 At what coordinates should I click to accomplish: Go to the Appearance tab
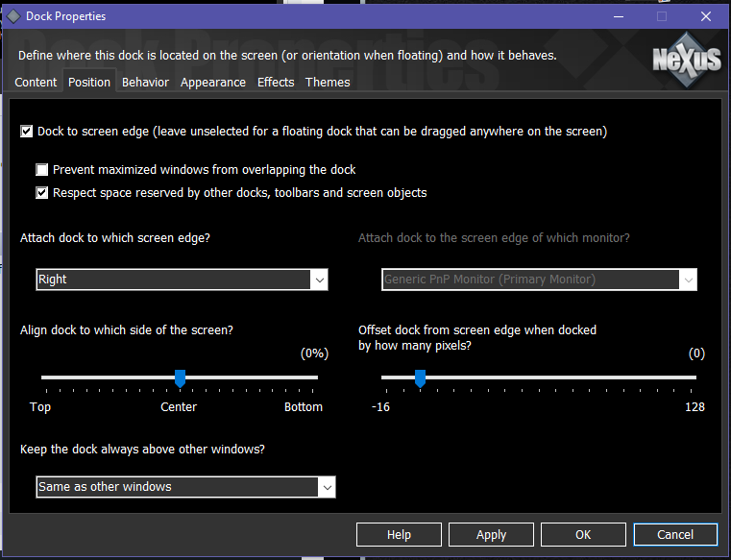[x=212, y=83]
